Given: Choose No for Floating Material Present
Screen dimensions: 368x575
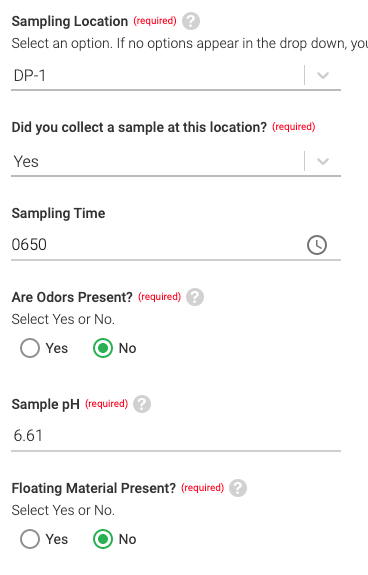Looking at the screenshot, I should [x=103, y=539].
